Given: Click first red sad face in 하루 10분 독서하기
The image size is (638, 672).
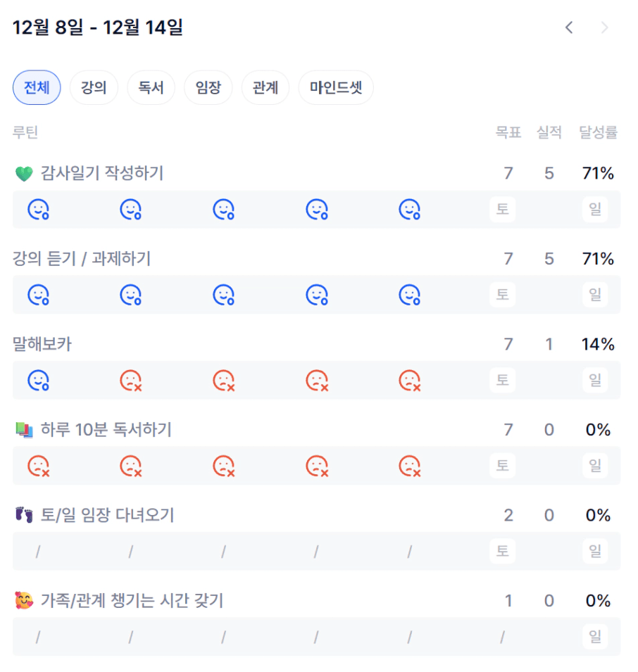Looking at the screenshot, I should (38, 466).
